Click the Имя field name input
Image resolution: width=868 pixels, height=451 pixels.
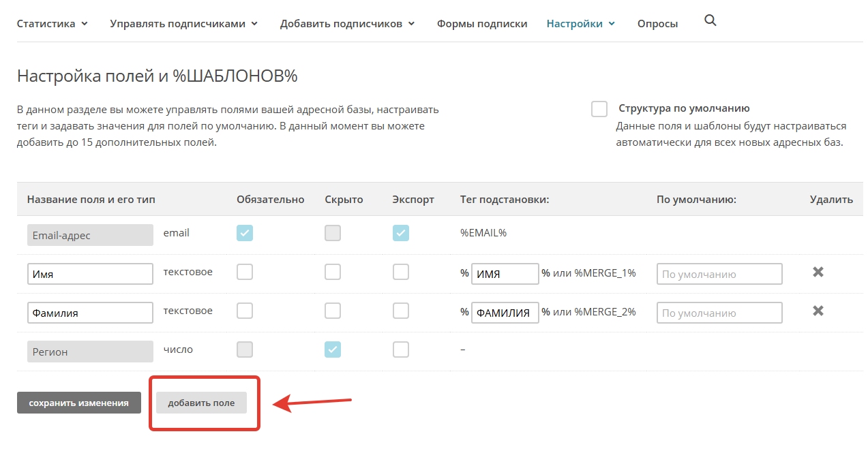(90, 274)
